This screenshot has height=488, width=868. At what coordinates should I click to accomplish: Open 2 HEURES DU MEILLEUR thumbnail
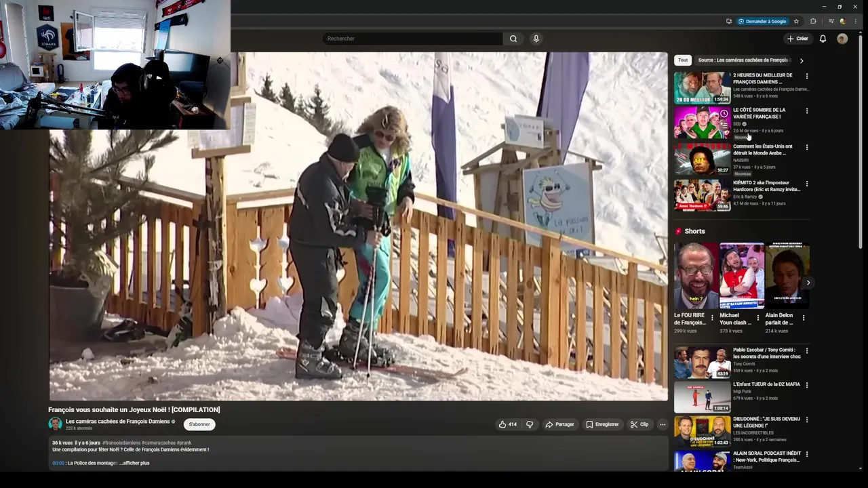click(702, 87)
